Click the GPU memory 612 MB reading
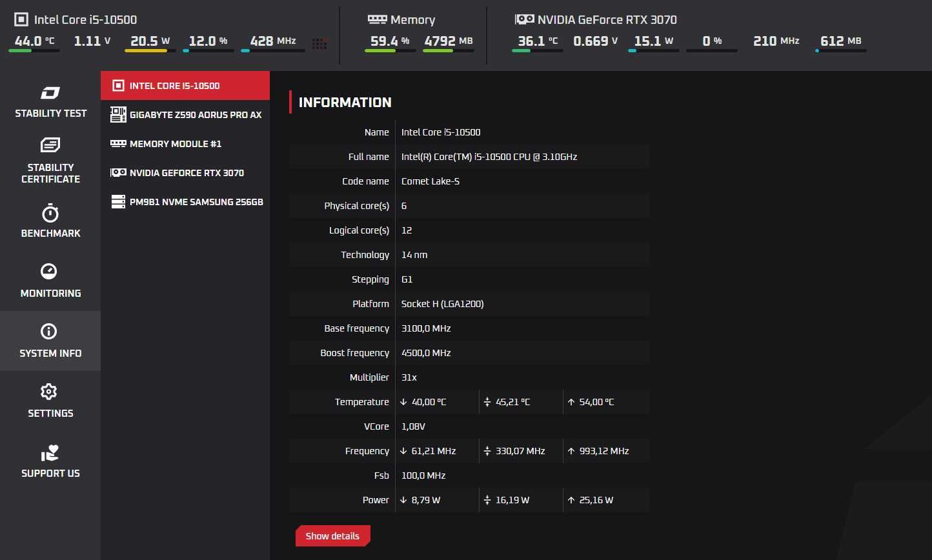Image resolution: width=932 pixels, height=560 pixels. [x=841, y=41]
